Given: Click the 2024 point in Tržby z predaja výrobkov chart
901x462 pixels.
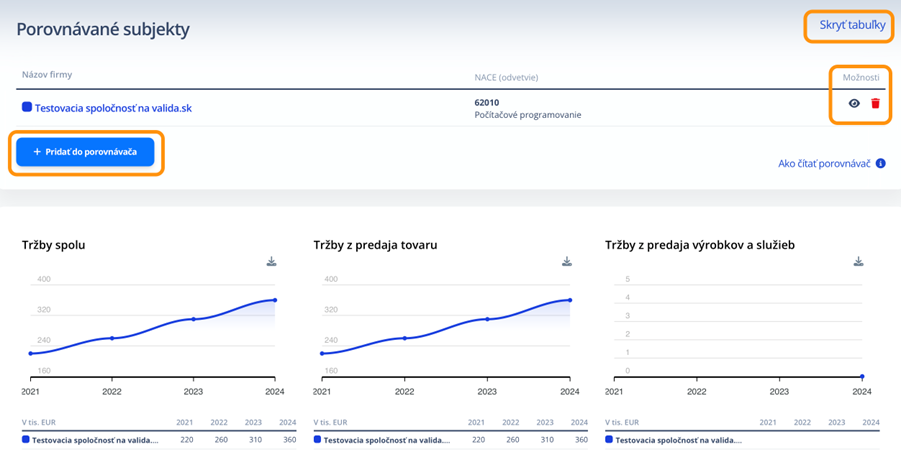Looking at the screenshot, I should (x=862, y=377).
